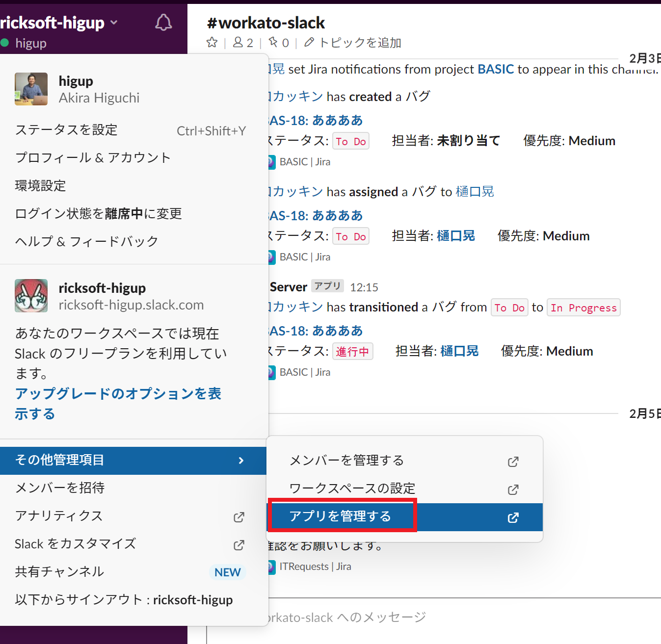Click 担当者 樋口晃 link near 進行中 status
The width and height of the screenshot is (661, 644).
(x=459, y=351)
